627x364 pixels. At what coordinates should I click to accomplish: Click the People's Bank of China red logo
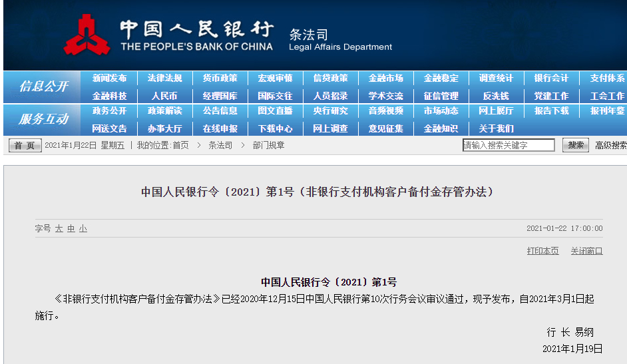coord(87,35)
